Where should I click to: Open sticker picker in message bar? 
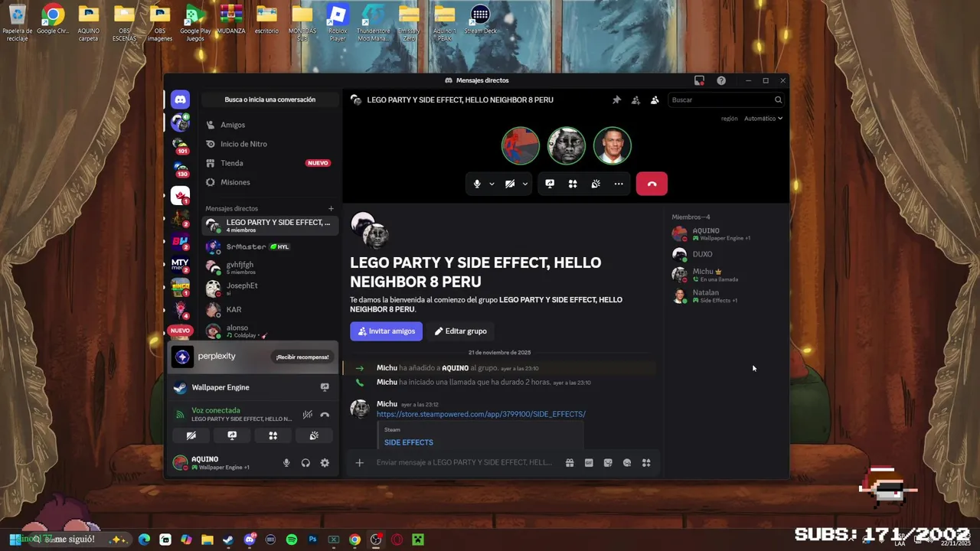pos(608,463)
